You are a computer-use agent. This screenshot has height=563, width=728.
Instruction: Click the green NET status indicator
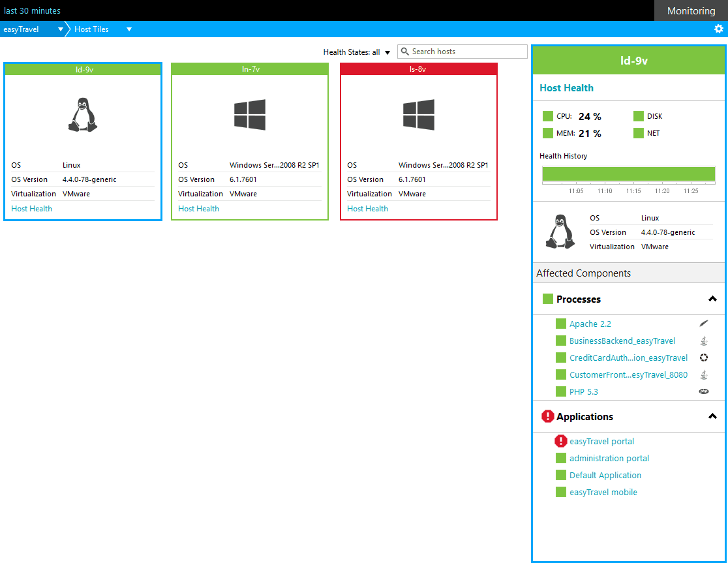coord(639,133)
